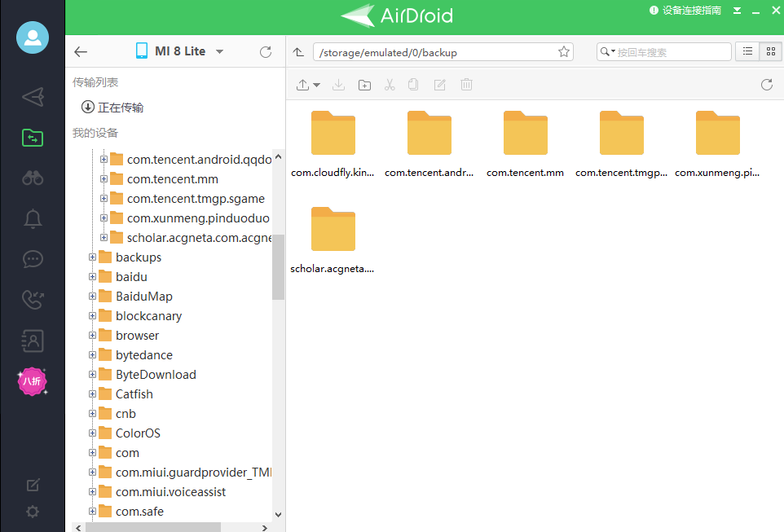Viewport: 784px width, 532px height.
Task: Select com.tencent.andr... folder thumbnail
Action: pyautogui.click(x=429, y=144)
